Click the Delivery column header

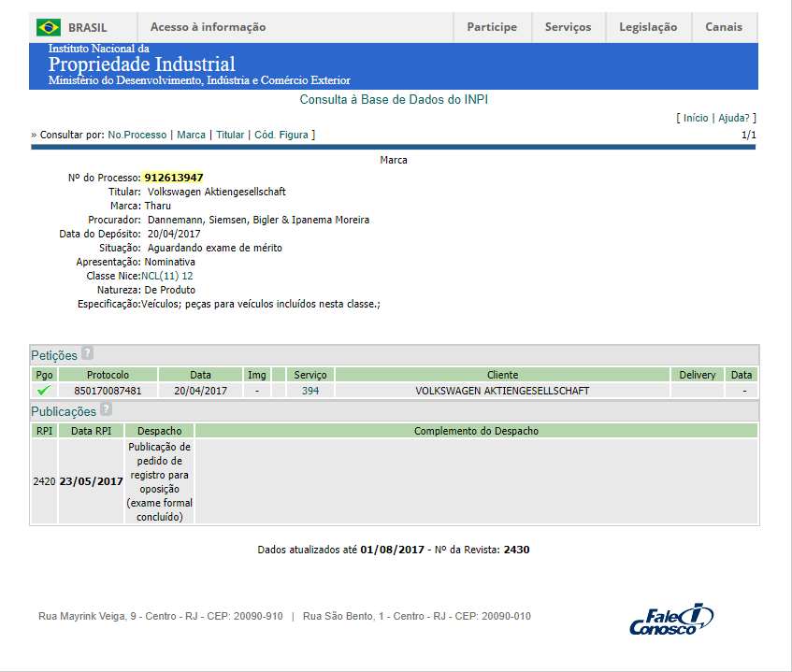coord(697,375)
